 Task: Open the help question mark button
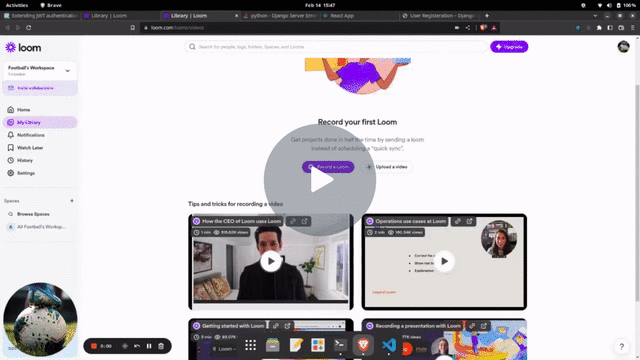(621, 347)
